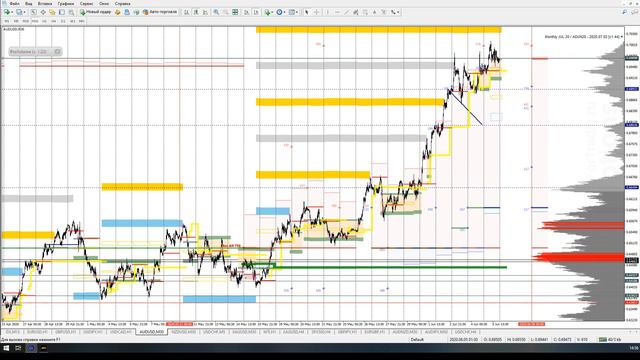Close the ProfileNew label button
The width and height of the screenshot is (640, 360).
(58, 51)
